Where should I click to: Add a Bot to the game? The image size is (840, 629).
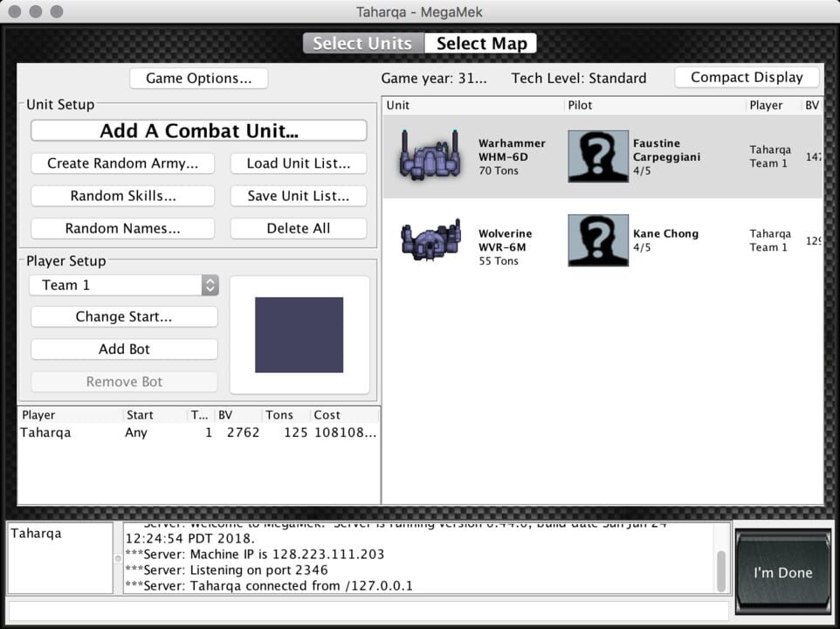coord(123,349)
